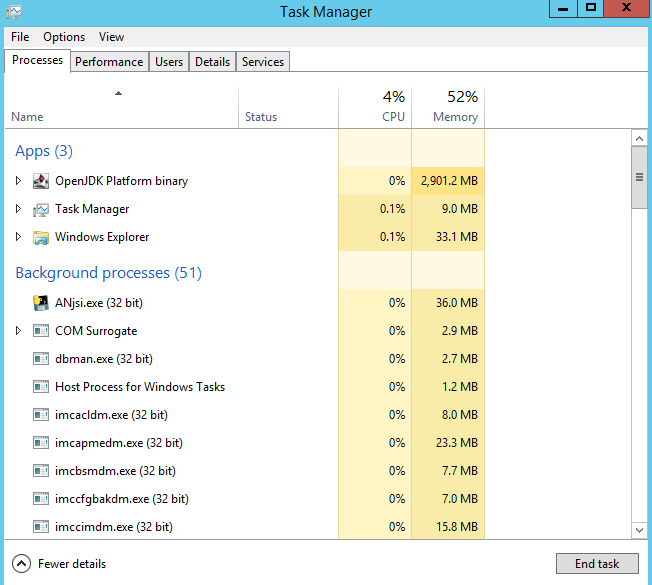This screenshot has height=585, width=652.
Task: Click the 33.1 MB memory value
Action: click(457, 237)
